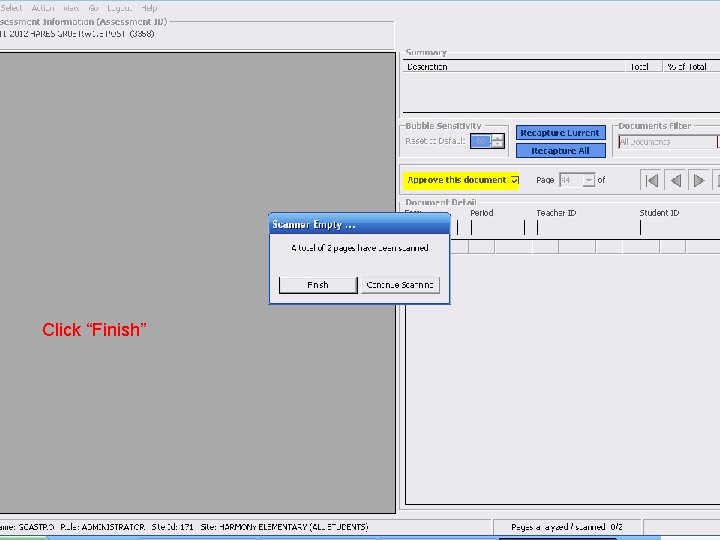Open the Page number dropdown

(588, 180)
